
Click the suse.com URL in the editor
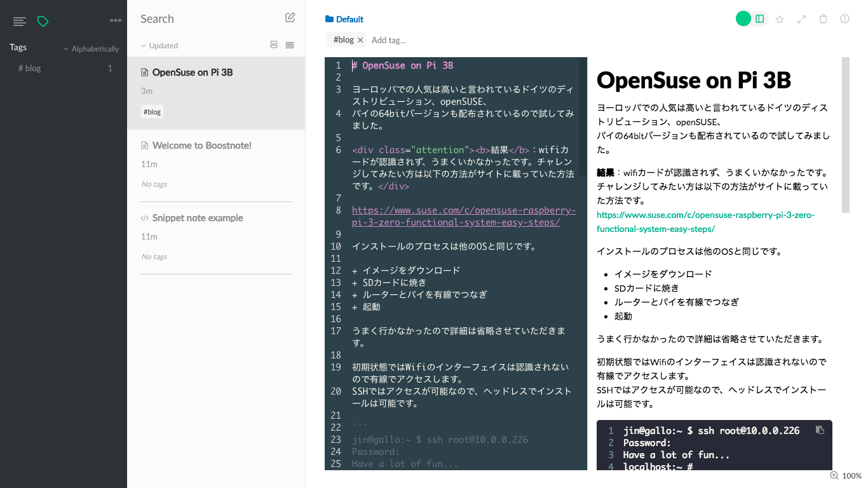point(464,217)
